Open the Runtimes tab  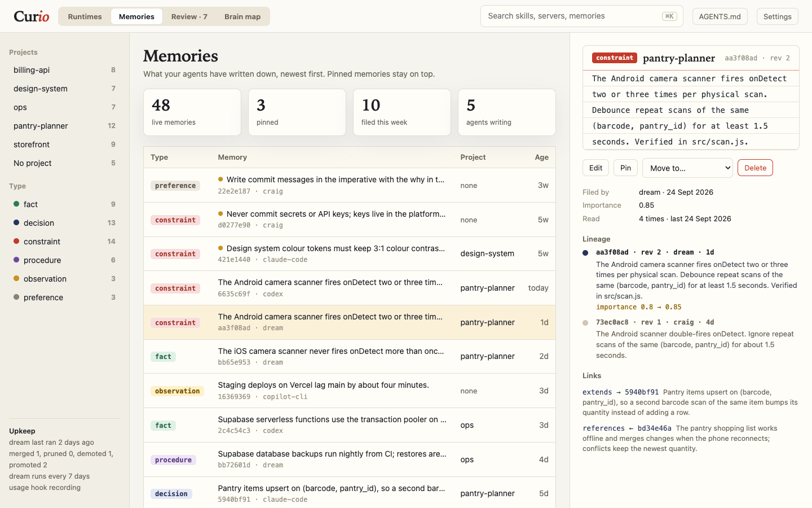85,16
